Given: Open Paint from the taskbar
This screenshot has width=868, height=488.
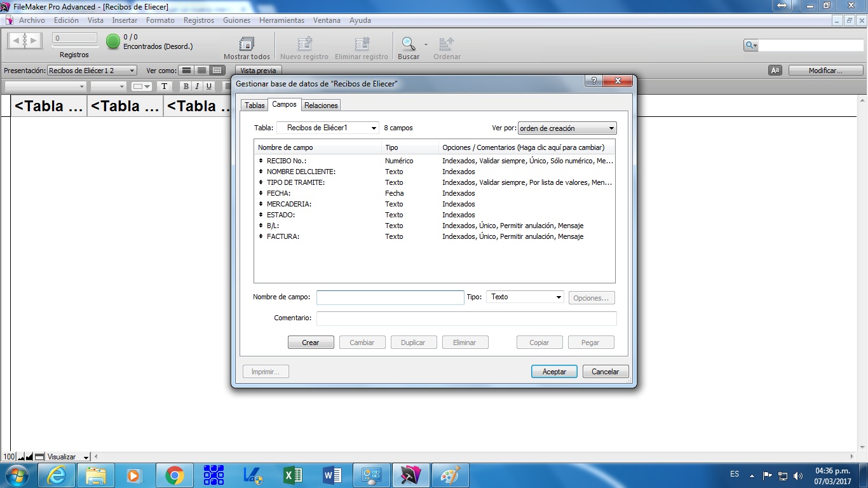Looking at the screenshot, I should tap(450, 475).
